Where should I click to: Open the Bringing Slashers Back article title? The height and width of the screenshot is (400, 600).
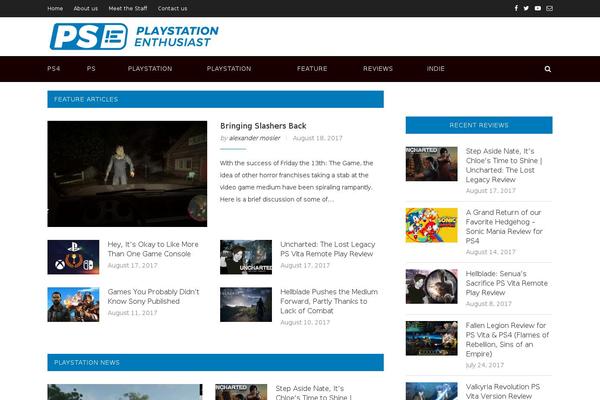(263, 126)
